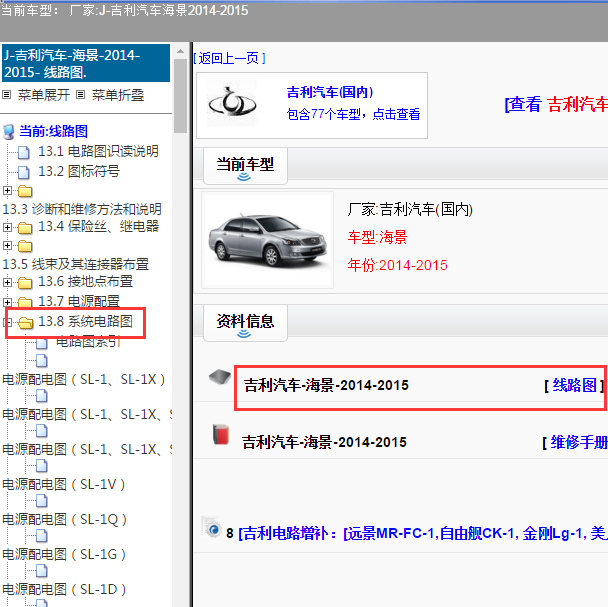Open 电源配电图 (SL-1Q)
608x607 pixels.
click(65, 519)
